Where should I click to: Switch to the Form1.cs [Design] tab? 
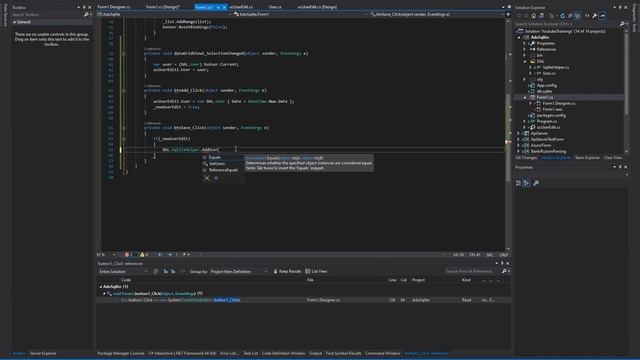[x=162, y=7]
